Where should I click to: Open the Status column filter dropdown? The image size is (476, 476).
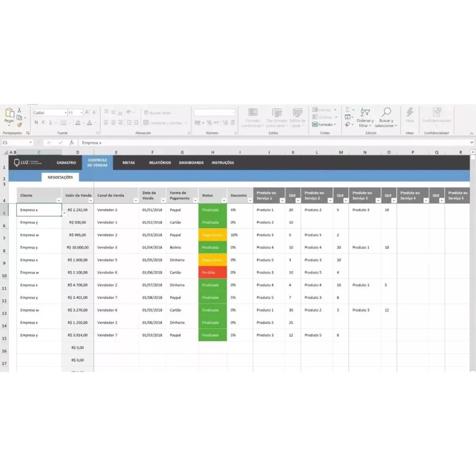pos(223,201)
